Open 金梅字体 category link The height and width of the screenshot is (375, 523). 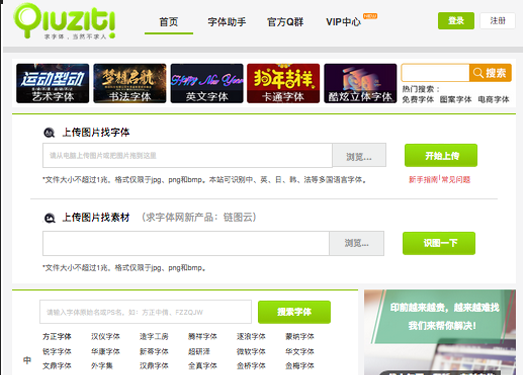tap(300, 366)
